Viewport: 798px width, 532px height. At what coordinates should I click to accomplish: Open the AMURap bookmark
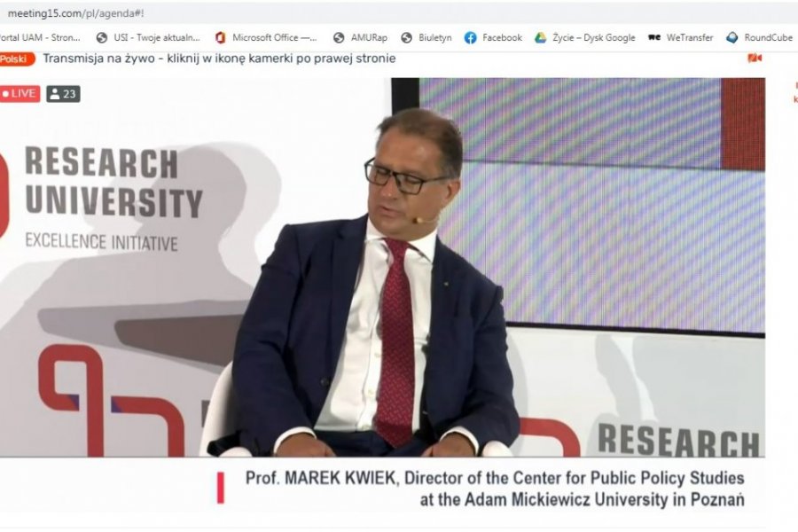pos(360,37)
